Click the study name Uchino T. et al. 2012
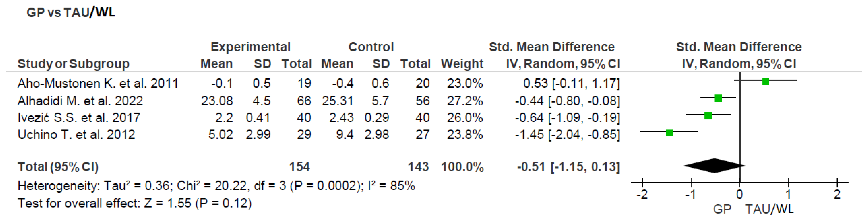 (x=76, y=134)
